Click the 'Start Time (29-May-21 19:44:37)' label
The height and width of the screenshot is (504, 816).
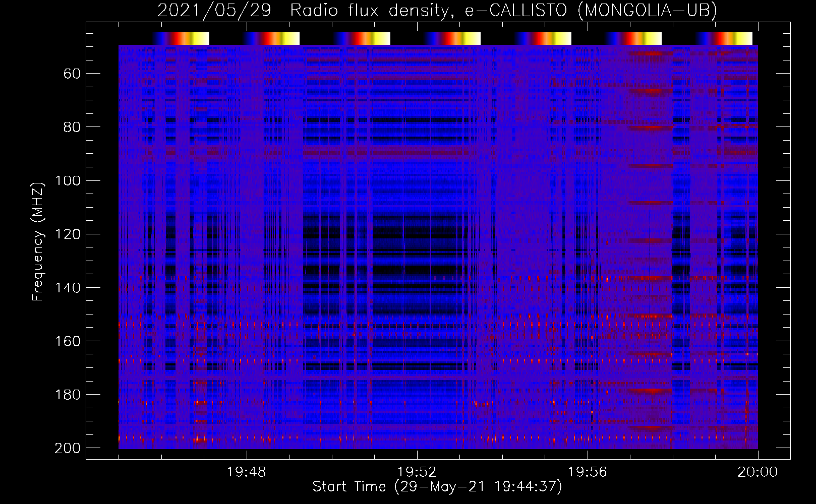(x=437, y=487)
